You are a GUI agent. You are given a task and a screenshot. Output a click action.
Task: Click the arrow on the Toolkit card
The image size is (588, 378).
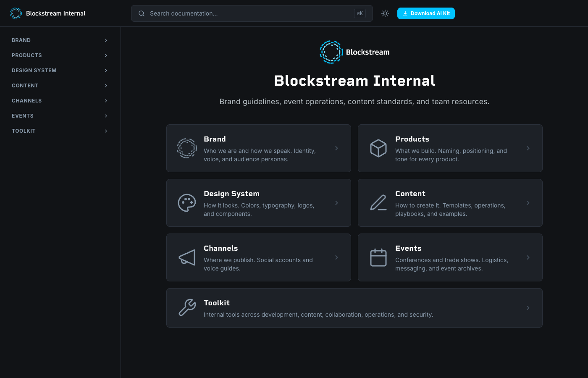pyautogui.click(x=528, y=308)
